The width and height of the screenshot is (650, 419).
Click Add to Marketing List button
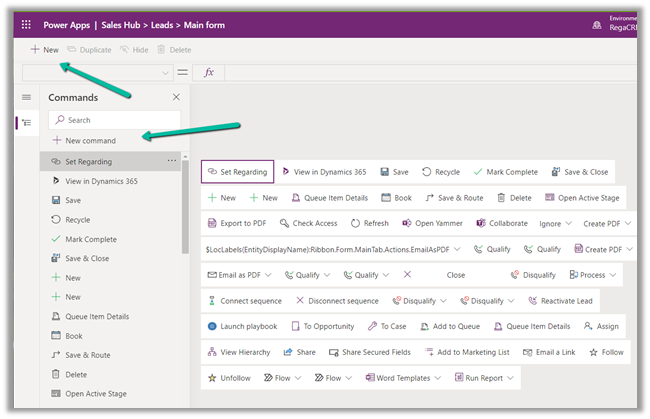point(466,352)
